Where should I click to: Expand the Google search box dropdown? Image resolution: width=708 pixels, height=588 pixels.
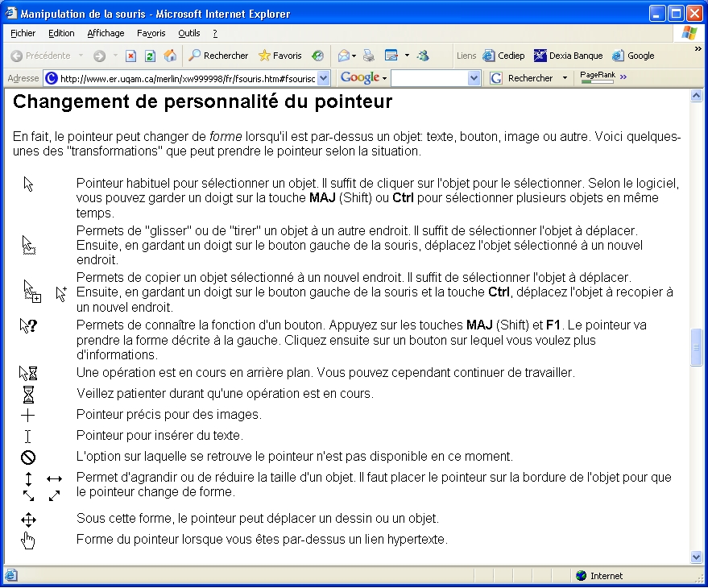tap(474, 78)
